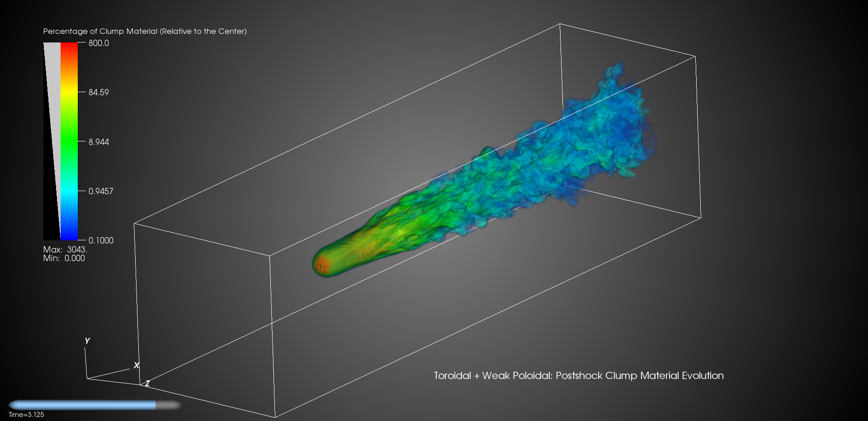
Task: Click the Y axis label of the triad
Action: coord(87,341)
